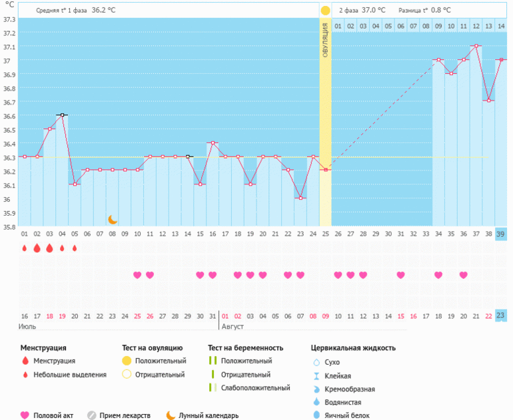Select the 37.1 temperature point on day 37
513x420 pixels.
point(476,46)
